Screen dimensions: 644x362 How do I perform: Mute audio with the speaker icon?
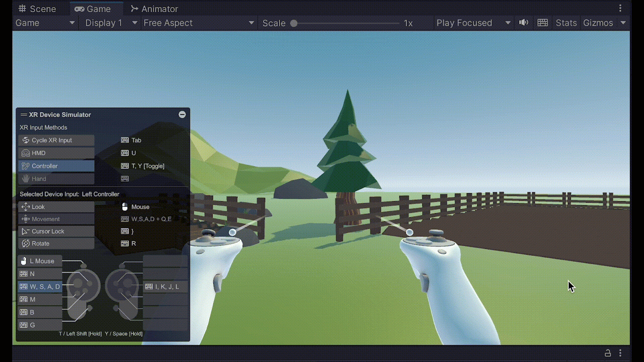(524, 23)
